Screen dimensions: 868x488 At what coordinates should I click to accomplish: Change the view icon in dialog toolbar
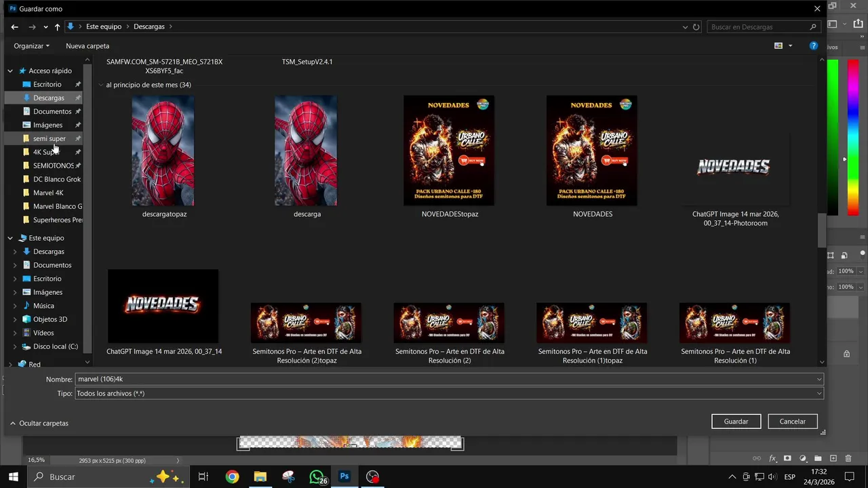pos(778,46)
